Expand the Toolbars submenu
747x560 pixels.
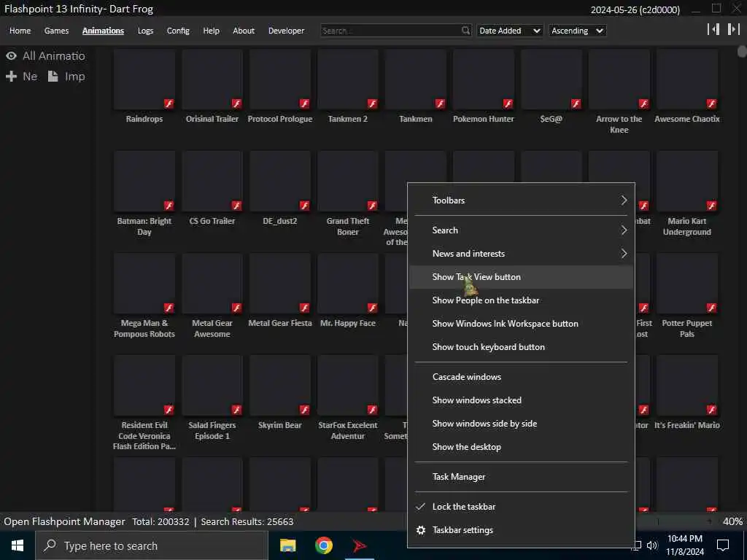click(x=521, y=201)
